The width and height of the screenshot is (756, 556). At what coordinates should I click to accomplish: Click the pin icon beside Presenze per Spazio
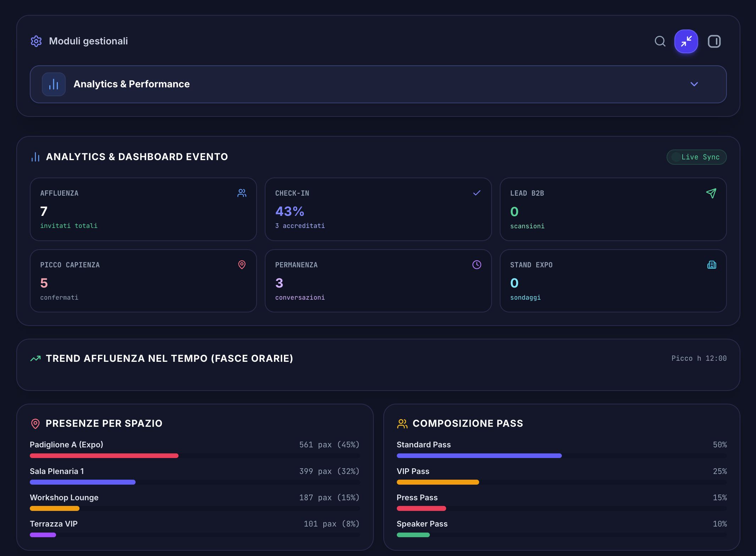coord(35,424)
